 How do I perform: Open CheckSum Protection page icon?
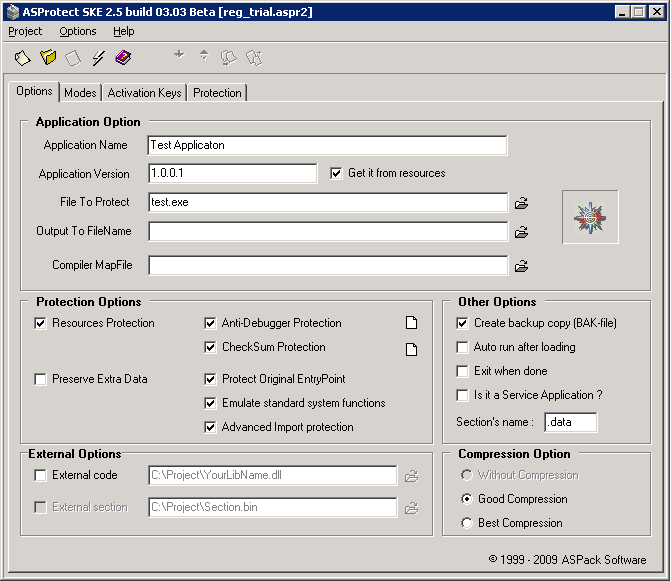coord(411,350)
